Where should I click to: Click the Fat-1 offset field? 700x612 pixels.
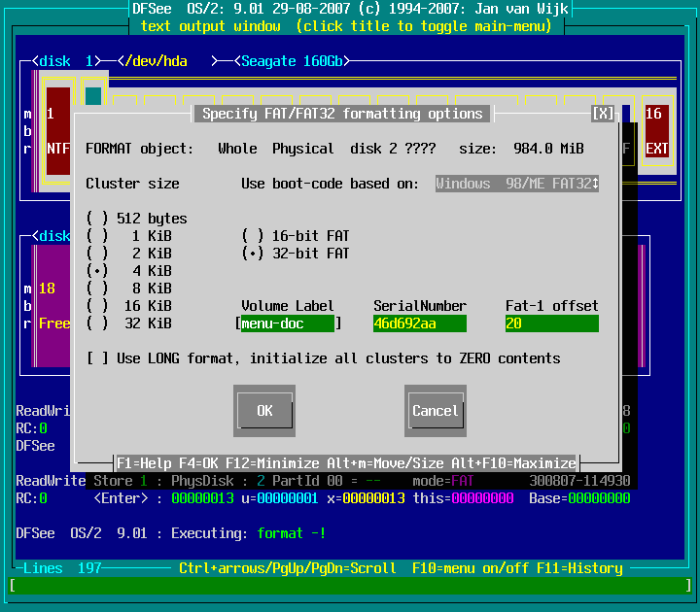(x=551, y=323)
